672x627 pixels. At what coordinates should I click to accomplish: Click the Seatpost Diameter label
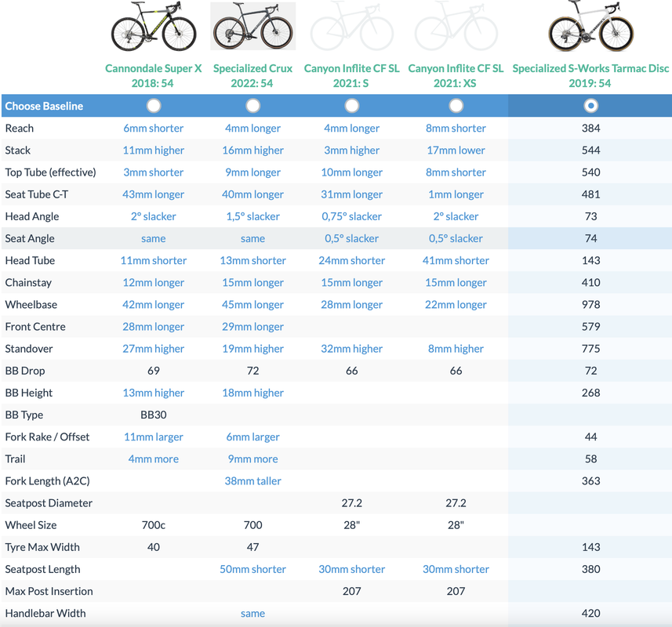(x=49, y=503)
